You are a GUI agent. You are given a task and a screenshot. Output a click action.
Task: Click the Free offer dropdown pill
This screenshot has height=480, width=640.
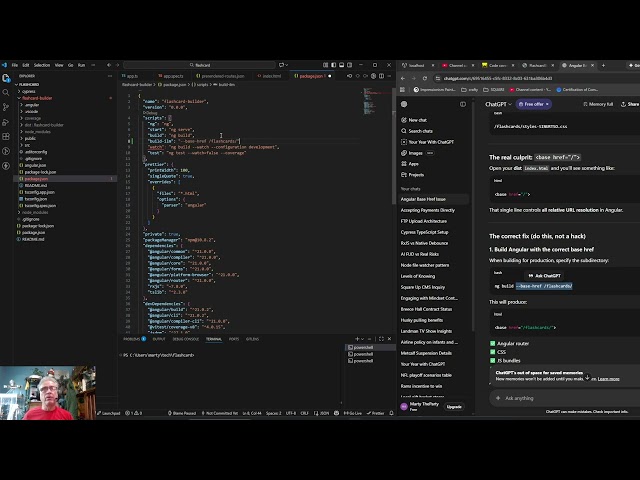(x=533, y=104)
